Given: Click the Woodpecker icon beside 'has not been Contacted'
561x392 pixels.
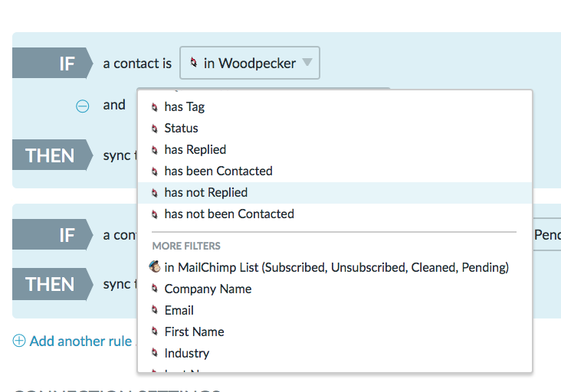Looking at the screenshot, I should coord(155,214).
